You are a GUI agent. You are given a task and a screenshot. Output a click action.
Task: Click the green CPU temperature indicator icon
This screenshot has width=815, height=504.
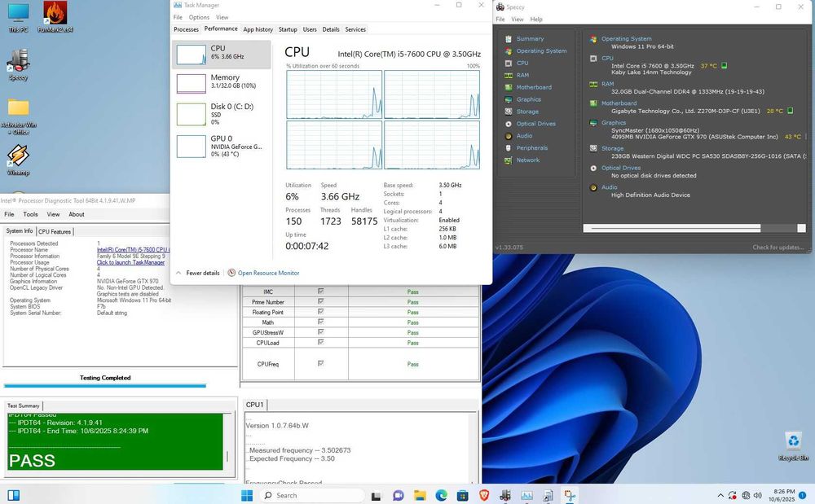[724, 66]
